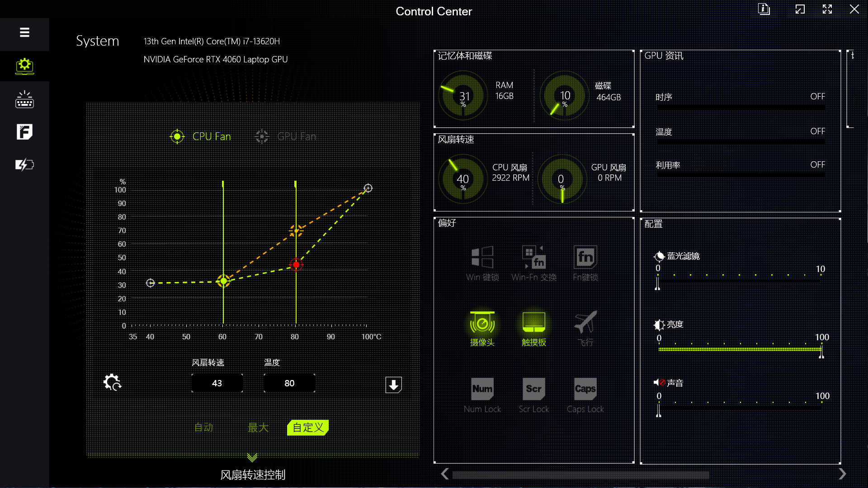Click the 蓝光滤镜 icon

659,257
